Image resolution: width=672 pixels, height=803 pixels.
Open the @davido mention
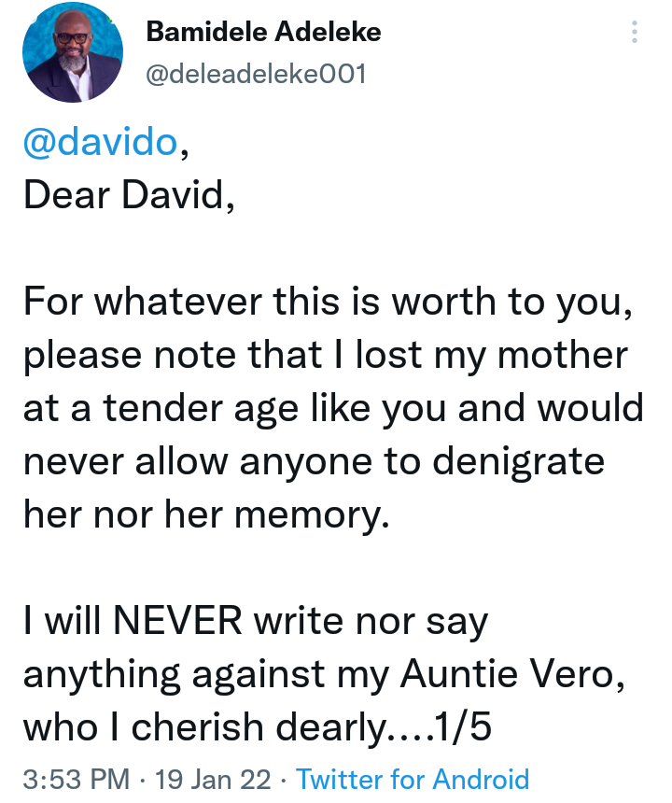(100, 142)
